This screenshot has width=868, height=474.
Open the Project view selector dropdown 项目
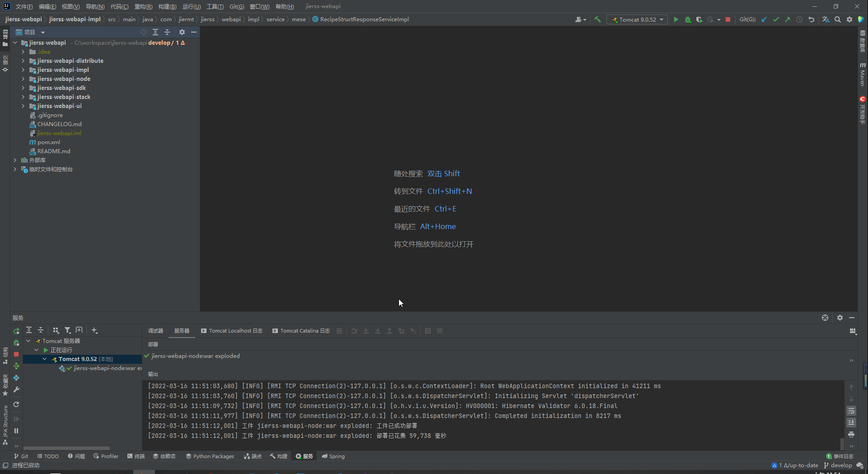click(31, 32)
